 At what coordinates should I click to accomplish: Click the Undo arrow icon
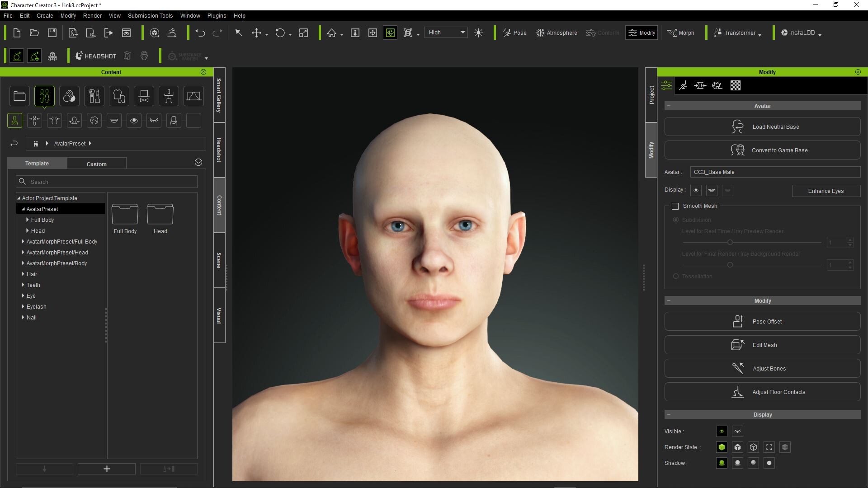(200, 33)
